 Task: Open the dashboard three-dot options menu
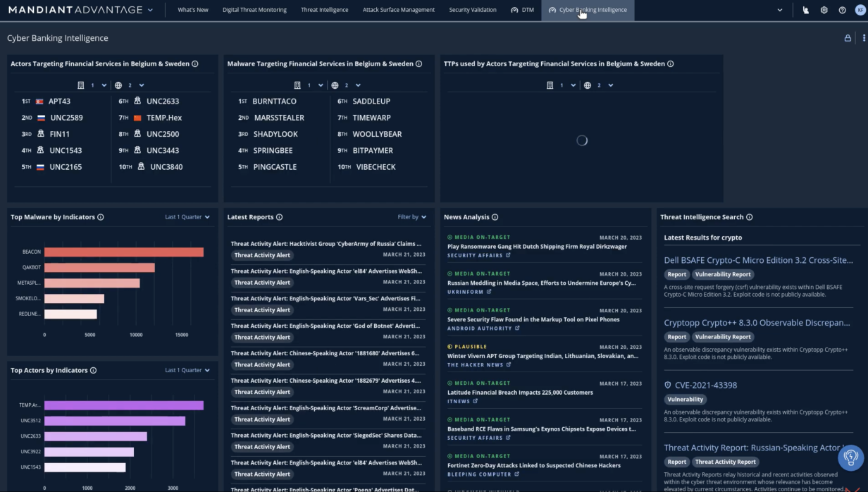click(864, 38)
